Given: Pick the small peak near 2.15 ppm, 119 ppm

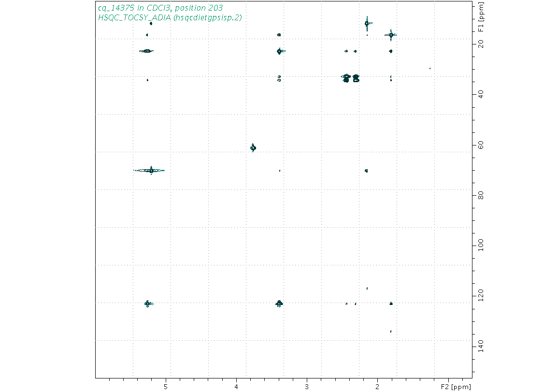Looking at the screenshot, I should [x=367, y=289].
